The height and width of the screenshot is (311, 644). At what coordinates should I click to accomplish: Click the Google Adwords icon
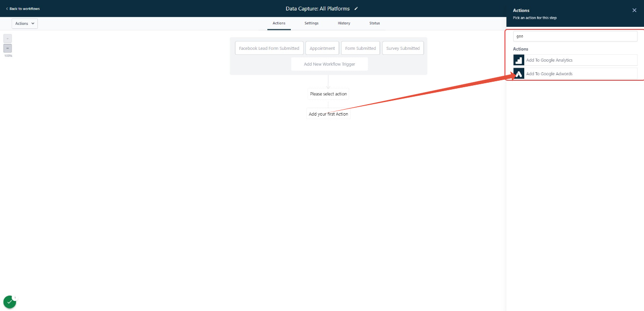(519, 74)
